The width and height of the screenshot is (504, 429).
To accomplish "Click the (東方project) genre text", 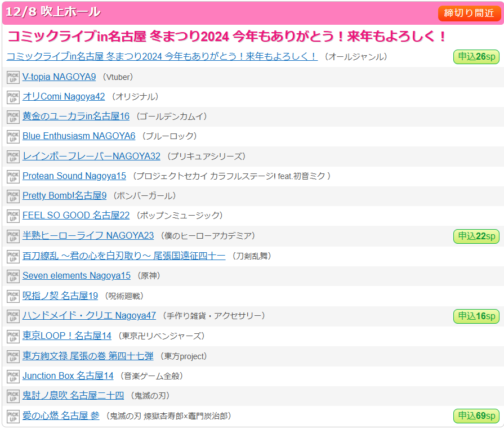I will (x=184, y=356).
